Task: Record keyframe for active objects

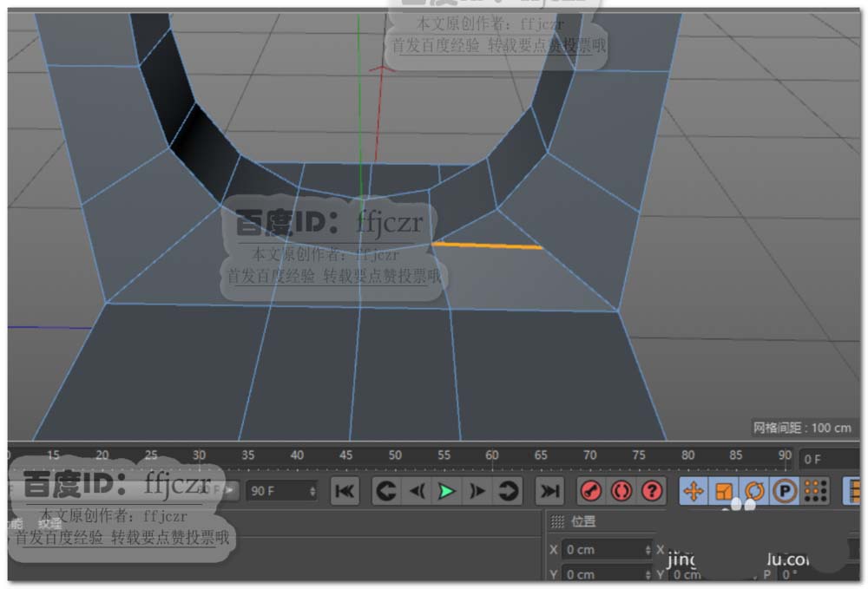Action: coord(591,491)
